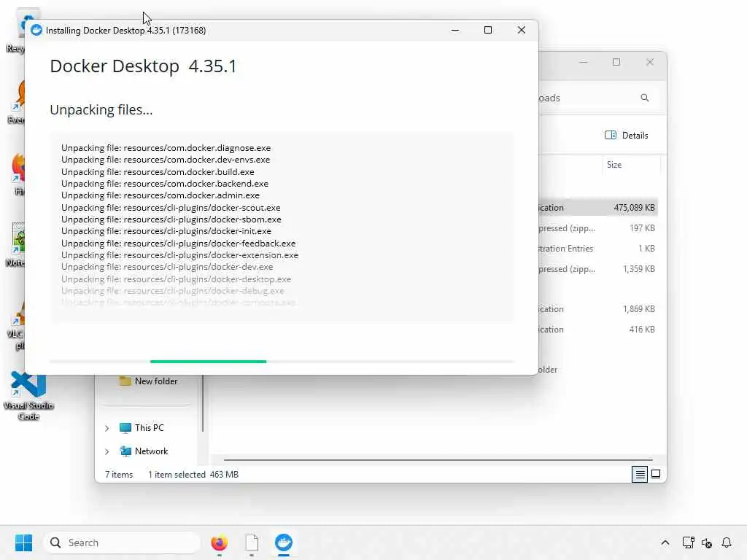
Task: Expand the Network tree node
Action: tap(107, 451)
